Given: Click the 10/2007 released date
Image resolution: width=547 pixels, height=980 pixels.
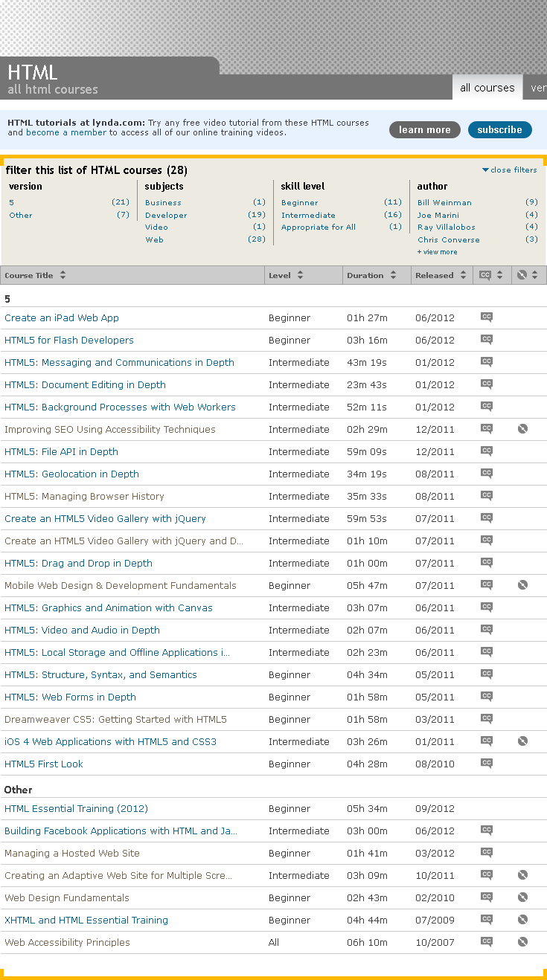Looking at the screenshot, I should (x=435, y=942).
